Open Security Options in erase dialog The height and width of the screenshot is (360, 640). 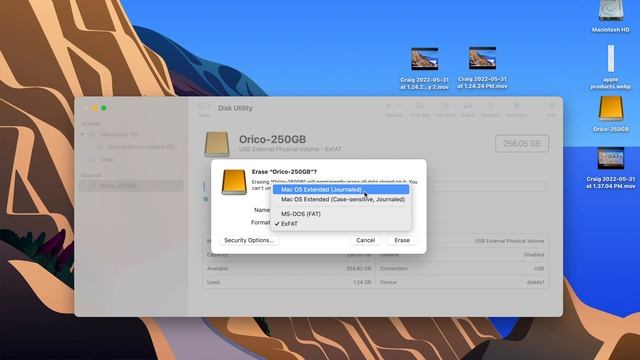click(x=249, y=240)
